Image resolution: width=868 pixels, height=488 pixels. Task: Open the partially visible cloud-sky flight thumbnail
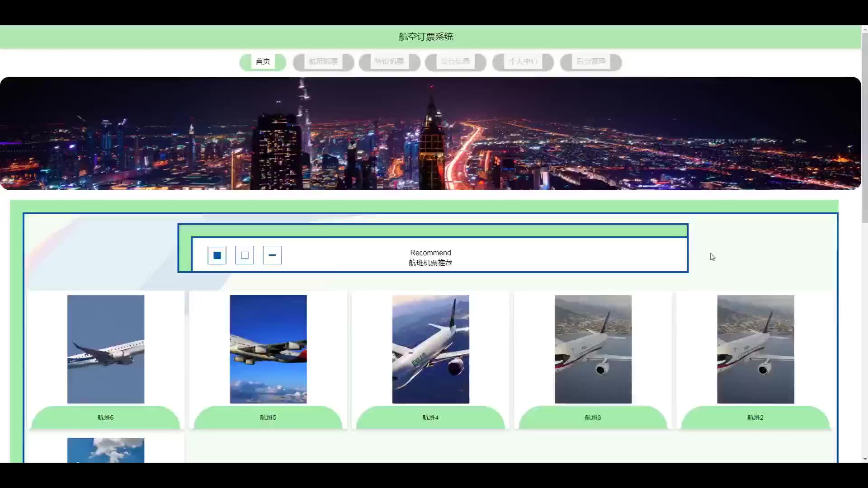coord(106,450)
